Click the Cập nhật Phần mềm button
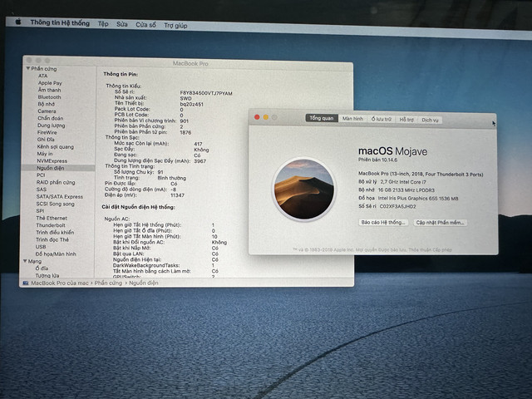The image size is (532, 399). tap(440, 223)
